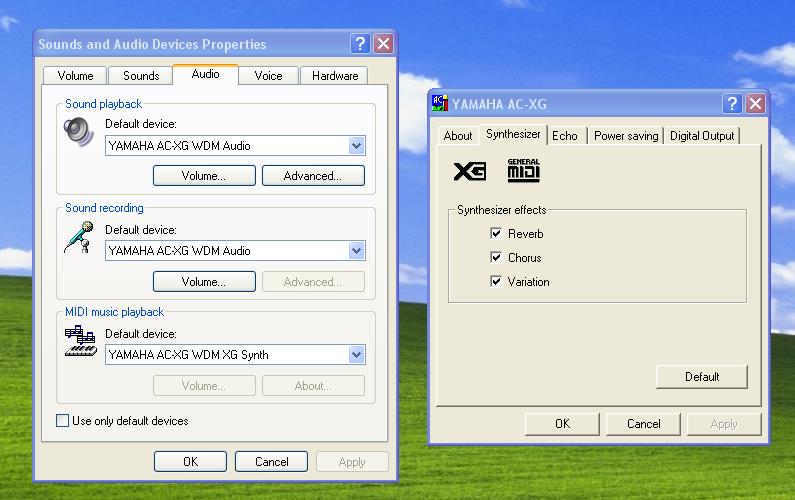This screenshot has width=795, height=500.
Task: Click Cancel in the YAMAHA AC-XG window
Action: 643,424
